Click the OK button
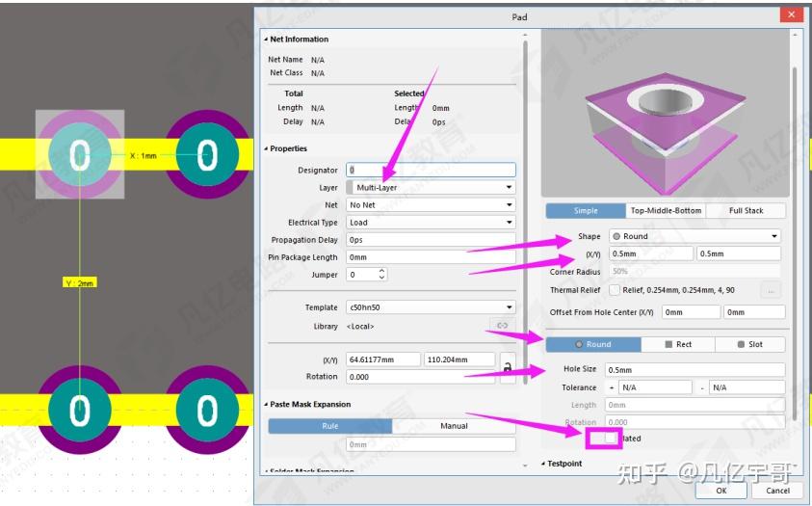The width and height of the screenshot is (812, 506). pyautogui.click(x=720, y=490)
